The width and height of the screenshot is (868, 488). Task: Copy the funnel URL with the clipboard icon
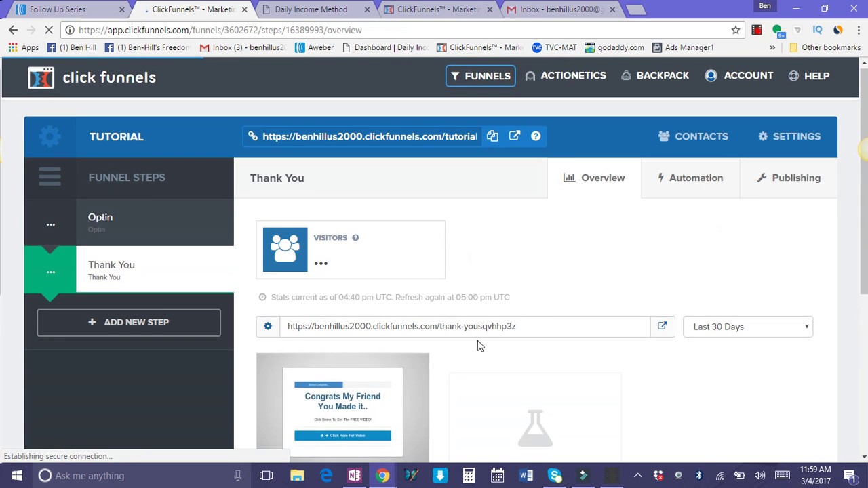point(492,136)
